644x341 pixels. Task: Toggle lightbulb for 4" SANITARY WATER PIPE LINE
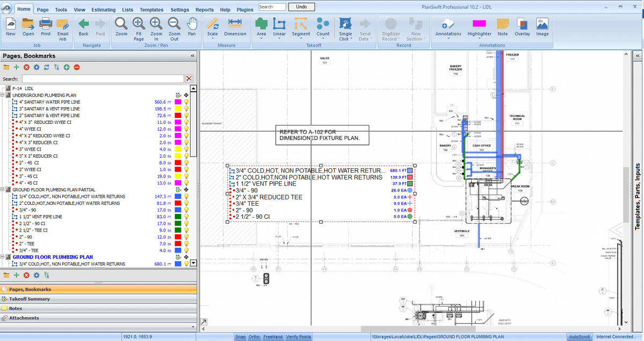click(x=187, y=102)
